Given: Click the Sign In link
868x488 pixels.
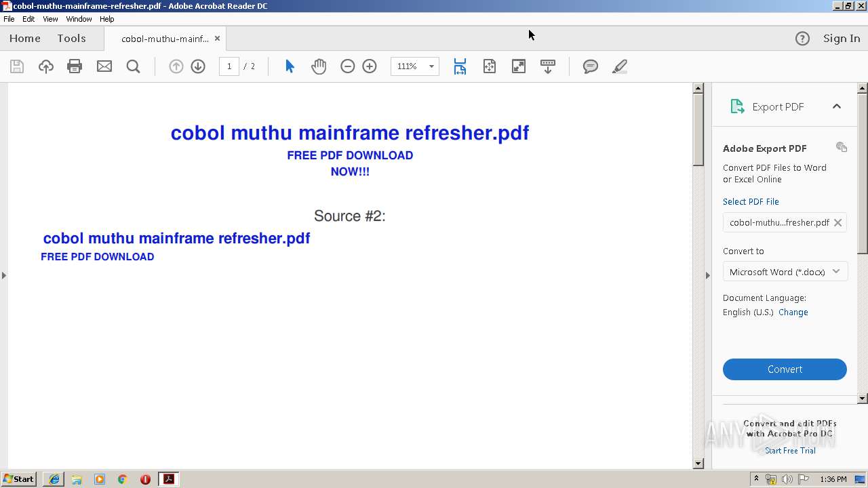Looking at the screenshot, I should (x=842, y=39).
